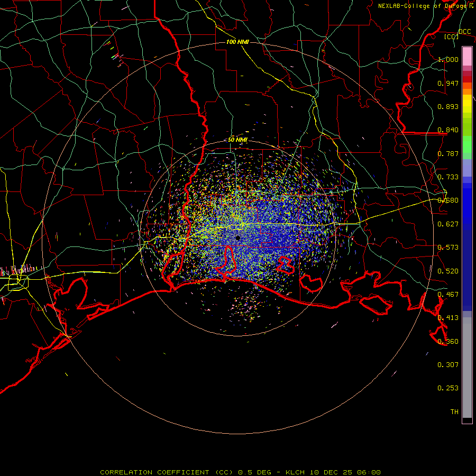
Task: Click the 0.413 scale value
Action: coord(448,318)
